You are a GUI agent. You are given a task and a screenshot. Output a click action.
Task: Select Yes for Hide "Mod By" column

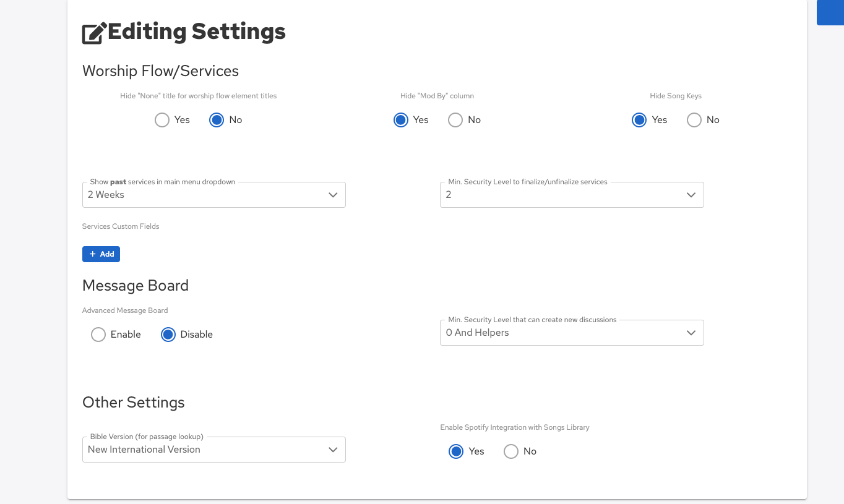click(x=401, y=120)
